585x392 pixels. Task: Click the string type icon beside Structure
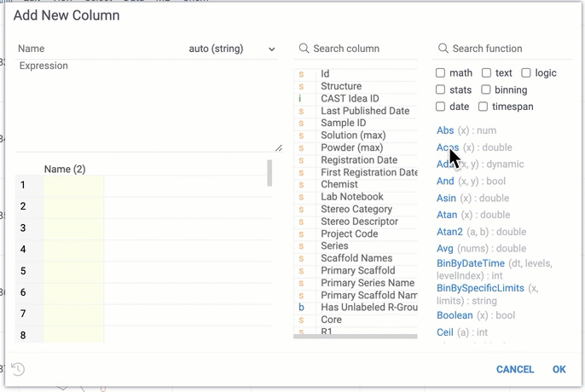301,87
